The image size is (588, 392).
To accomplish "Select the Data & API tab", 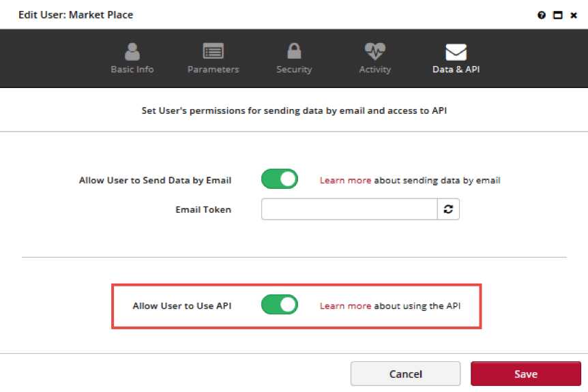I will [x=456, y=59].
